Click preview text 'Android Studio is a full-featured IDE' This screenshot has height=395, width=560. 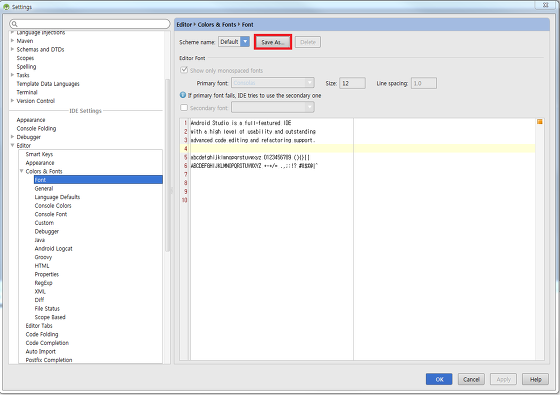241,123
